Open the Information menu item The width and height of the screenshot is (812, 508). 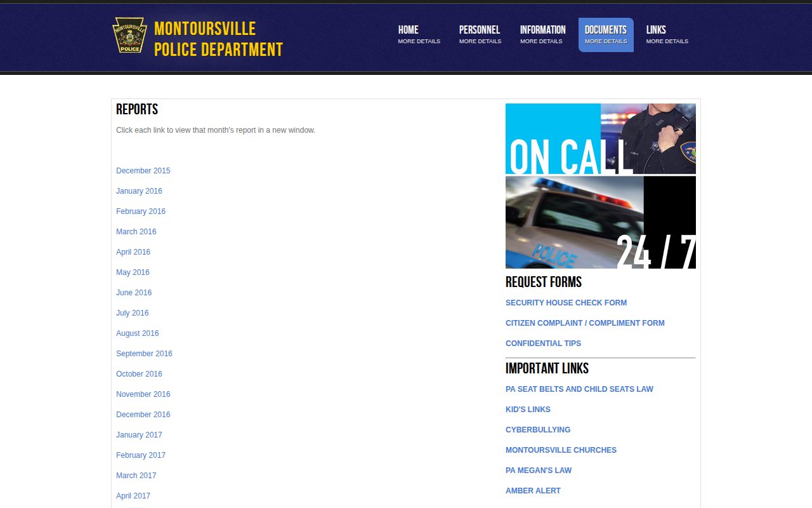(x=542, y=35)
